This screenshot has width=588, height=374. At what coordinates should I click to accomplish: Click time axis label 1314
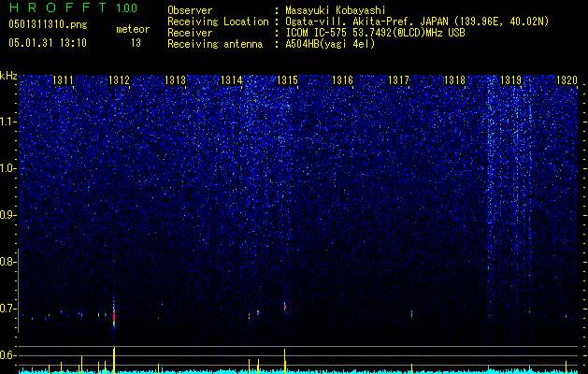[231, 79]
